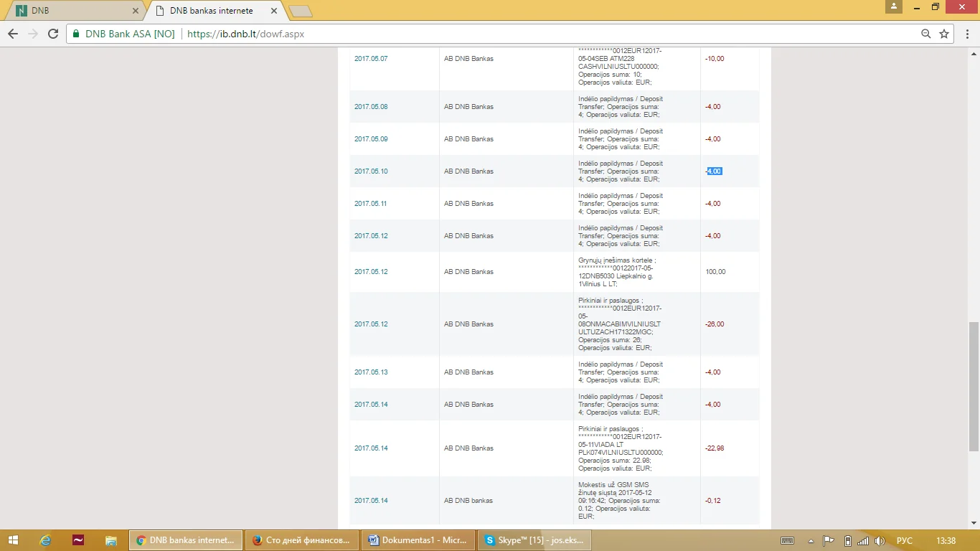980x551 pixels.
Task: Click AB DNB Bankas in the 2017.05.13 row
Action: tap(468, 372)
